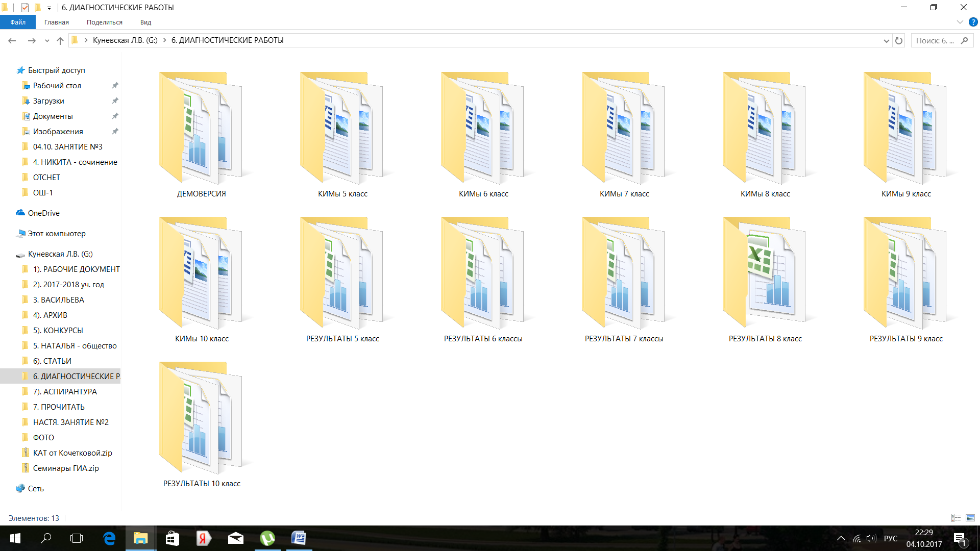Open recent locations dropdown arrow
The width and height of the screenshot is (980, 551).
47,40
